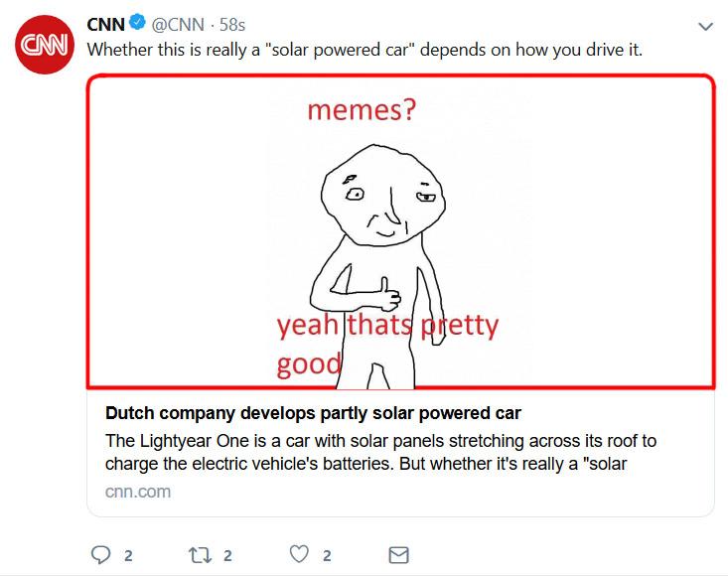Click the @CNN handle
Viewport: 728px width, 577px height.
click(x=177, y=25)
